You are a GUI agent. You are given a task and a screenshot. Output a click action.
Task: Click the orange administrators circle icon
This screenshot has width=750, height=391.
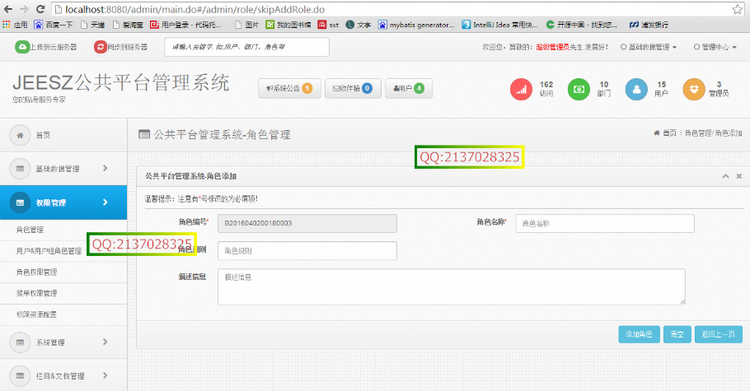694,89
